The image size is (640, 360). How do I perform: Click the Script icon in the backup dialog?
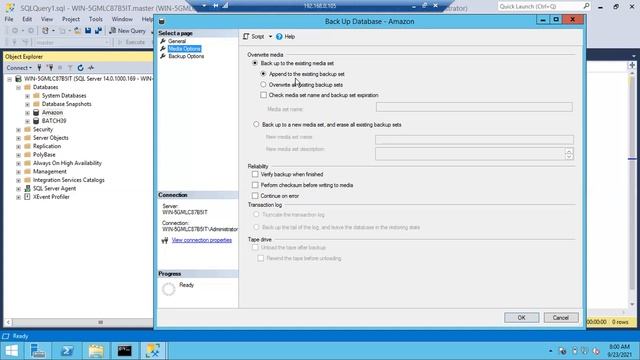pos(246,37)
